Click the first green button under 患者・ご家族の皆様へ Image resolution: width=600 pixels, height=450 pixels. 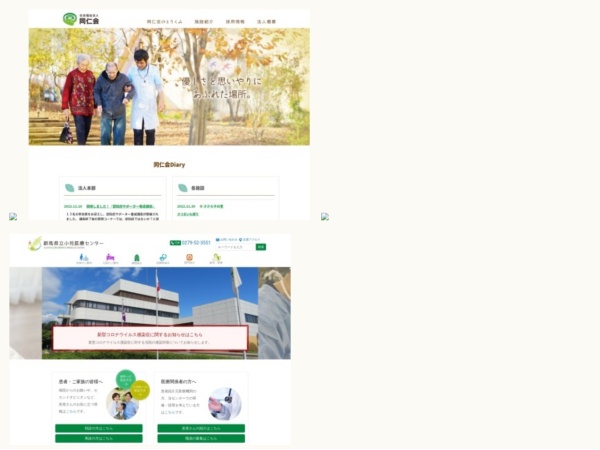point(99,428)
